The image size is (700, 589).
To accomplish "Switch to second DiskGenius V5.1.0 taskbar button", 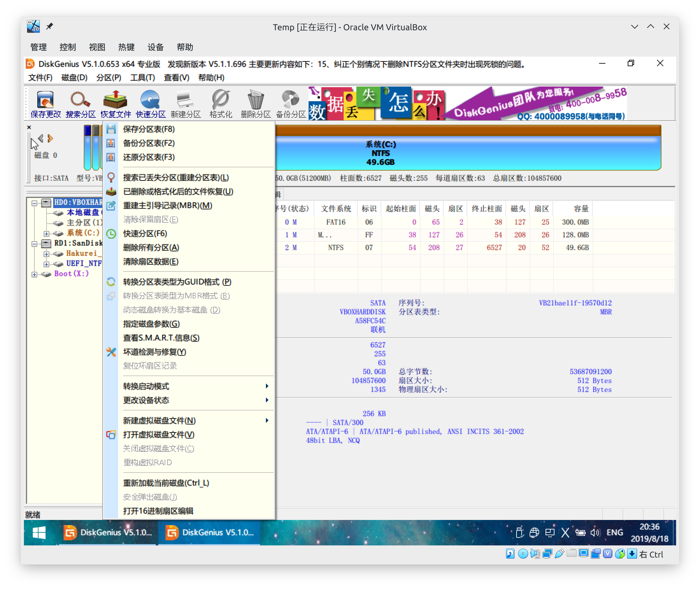I will 210,533.
